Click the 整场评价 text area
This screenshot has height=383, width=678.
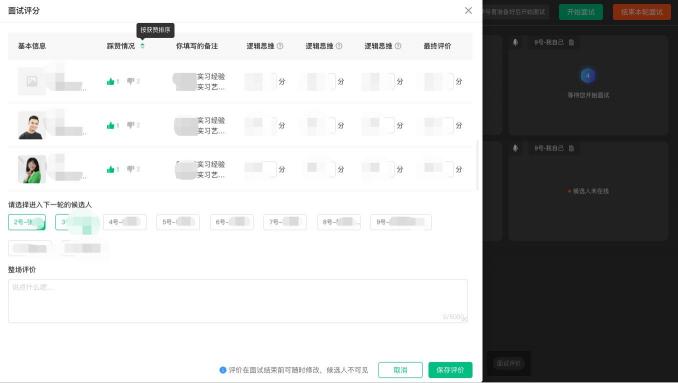[238, 301]
